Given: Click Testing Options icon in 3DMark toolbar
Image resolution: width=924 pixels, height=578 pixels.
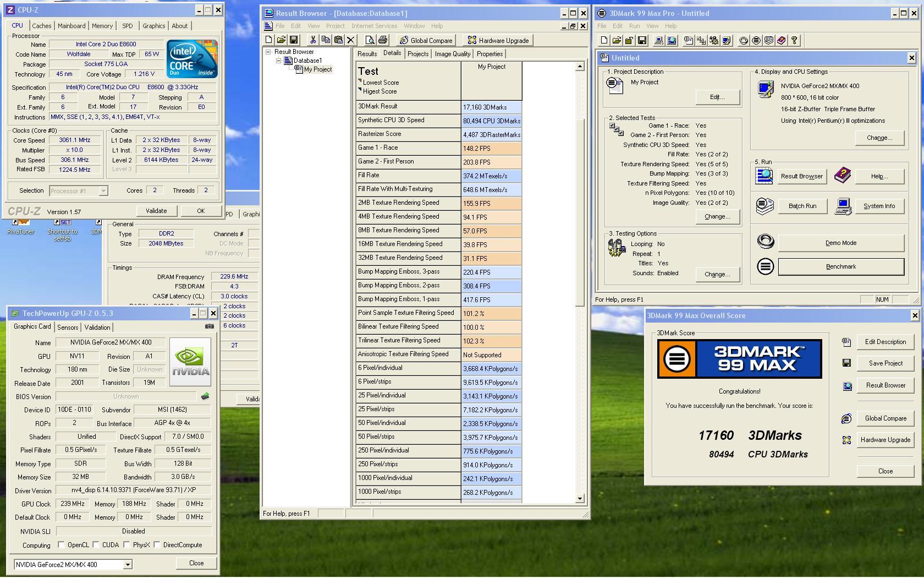Looking at the screenshot, I should click(714, 40).
